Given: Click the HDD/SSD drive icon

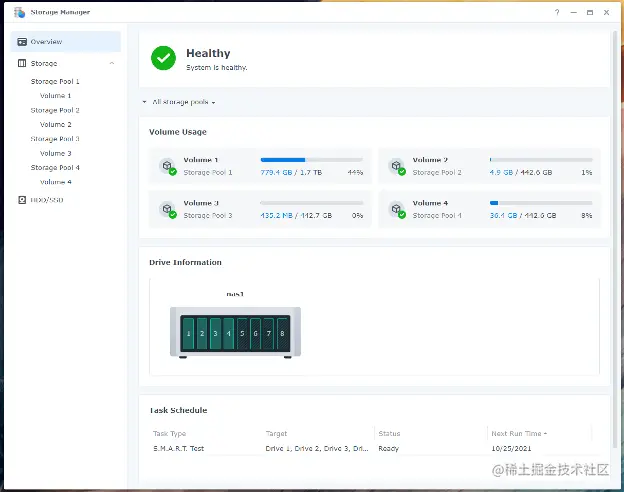Looking at the screenshot, I should 22,200.
